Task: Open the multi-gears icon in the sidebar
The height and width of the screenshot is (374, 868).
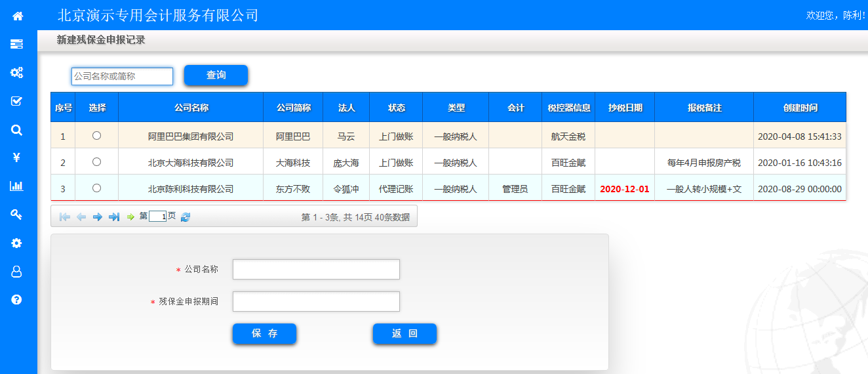Action: point(16,72)
